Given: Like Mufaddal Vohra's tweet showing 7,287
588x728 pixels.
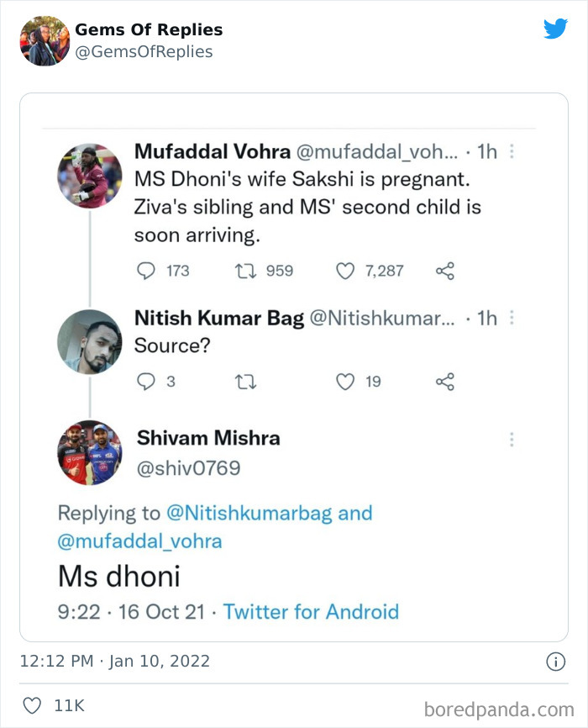Looking at the screenshot, I should 344,271.
